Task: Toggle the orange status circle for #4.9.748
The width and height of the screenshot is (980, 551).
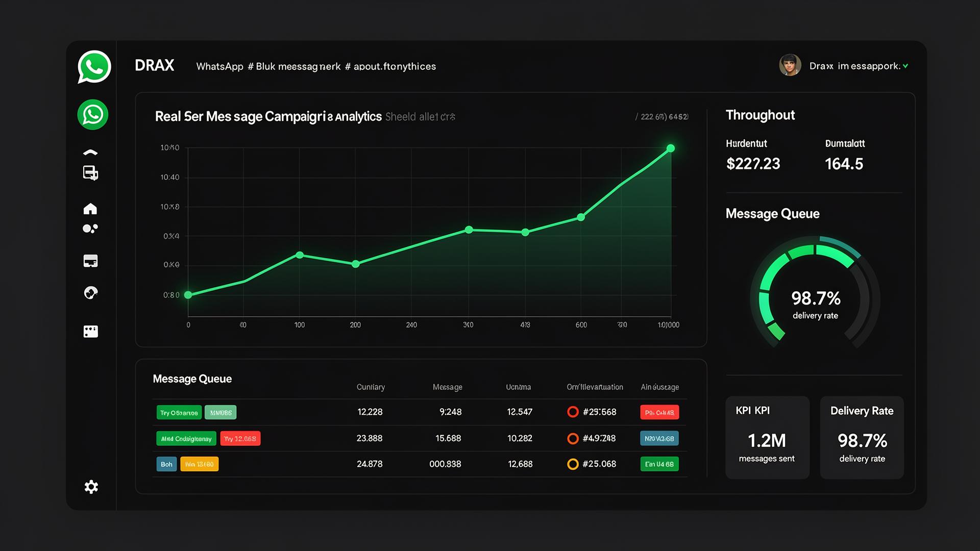Action: point(573,438)
